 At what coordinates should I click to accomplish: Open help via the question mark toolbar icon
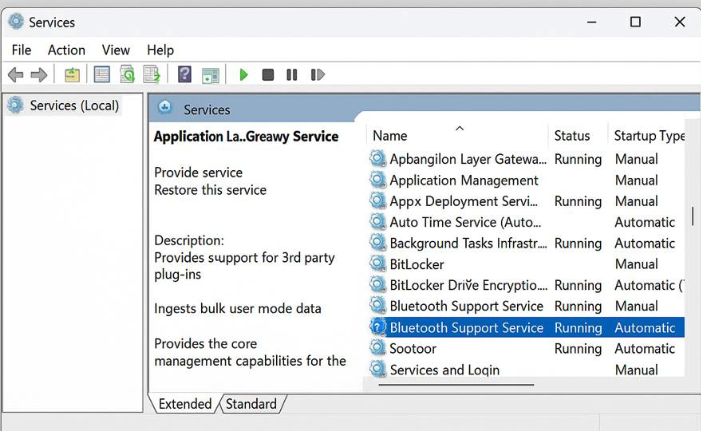coord(185,75)
